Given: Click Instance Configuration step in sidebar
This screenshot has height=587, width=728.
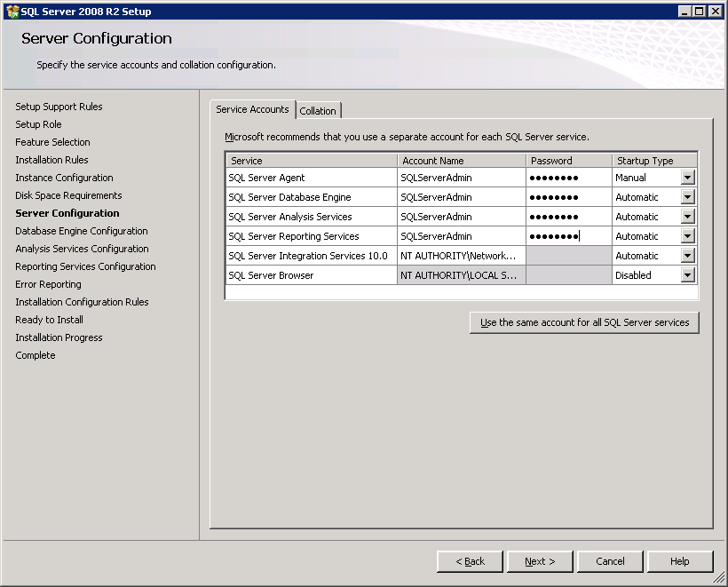Looking at the screenshot, I should click(64, 178).
